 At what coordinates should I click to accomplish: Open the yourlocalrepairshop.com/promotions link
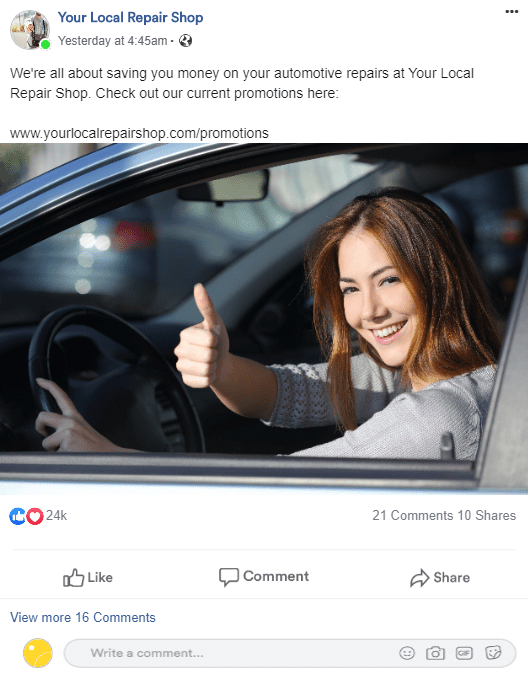tap(139, 133)
